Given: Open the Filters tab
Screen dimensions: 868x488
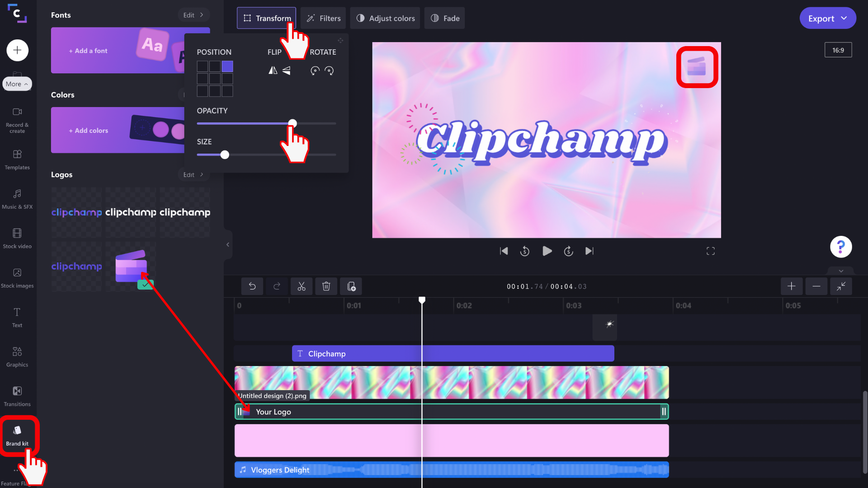Looking at the screenshot, I should click(x=323, y=18).
